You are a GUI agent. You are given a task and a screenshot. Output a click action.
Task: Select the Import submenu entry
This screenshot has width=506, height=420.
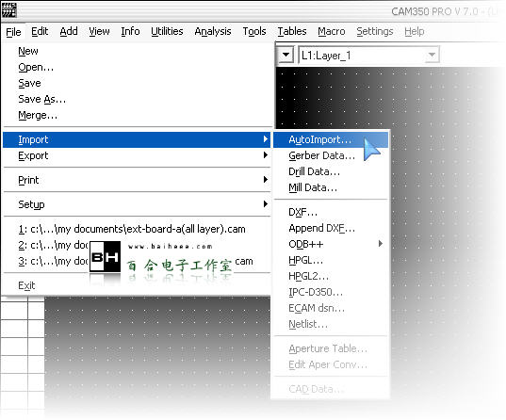pos(137,139)
